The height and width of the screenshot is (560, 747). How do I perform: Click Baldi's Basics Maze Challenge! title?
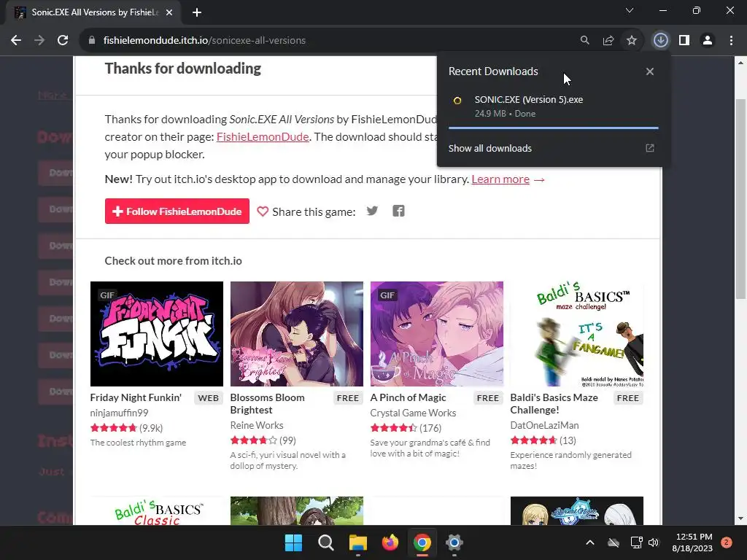[554, 404]
